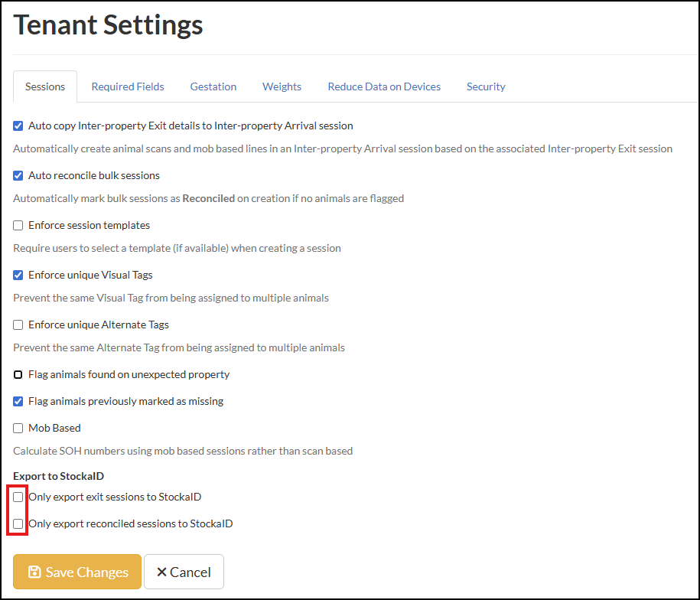This screenshot has width=700, height=600.
Task: Click the Cancel button
Action: point(184,572)
